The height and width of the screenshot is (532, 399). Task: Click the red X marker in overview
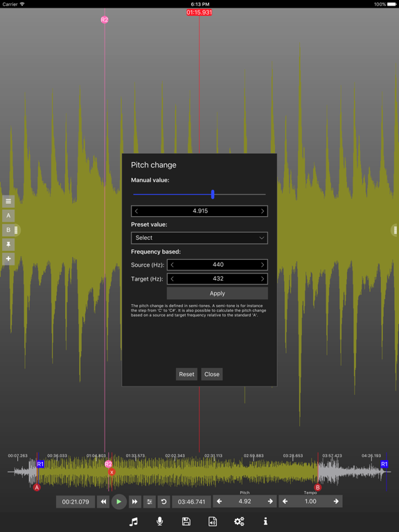point(112,472)
